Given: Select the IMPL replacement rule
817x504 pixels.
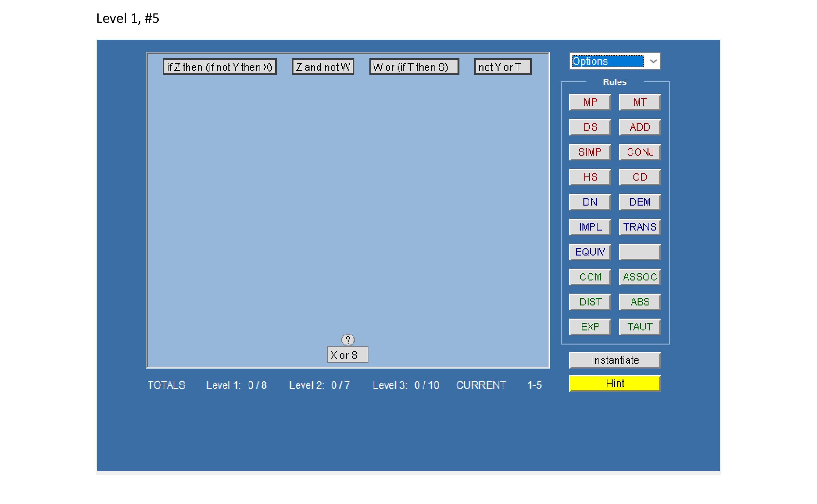Looking at the screenshot, I should tap(590, 227).
